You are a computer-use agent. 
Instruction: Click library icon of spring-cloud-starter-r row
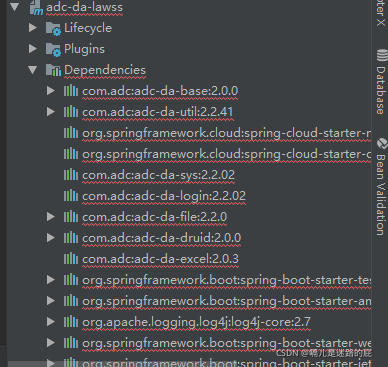click(71, 133)
